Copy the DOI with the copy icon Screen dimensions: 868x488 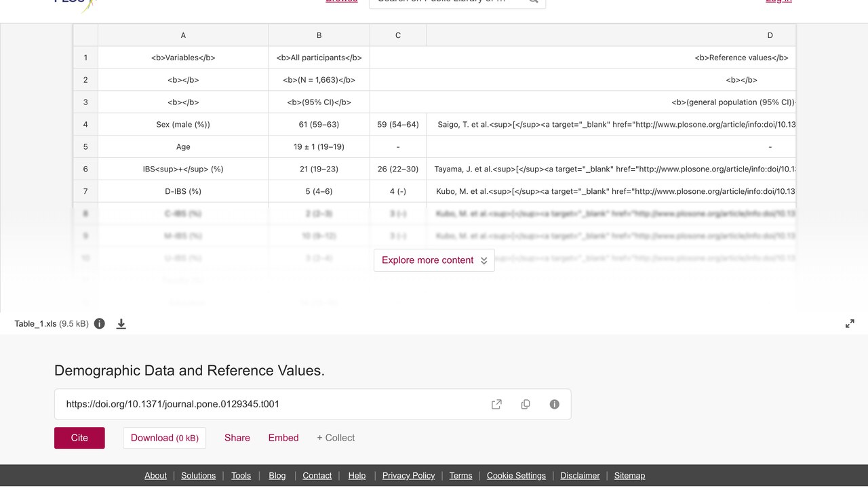(x=526, y=404)
